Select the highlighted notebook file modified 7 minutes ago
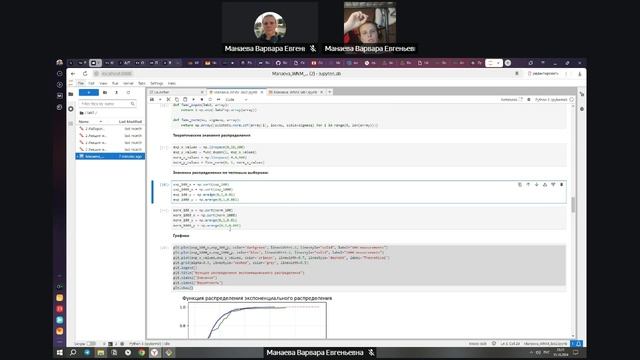The image size is (640, 360). click(110, 156)
